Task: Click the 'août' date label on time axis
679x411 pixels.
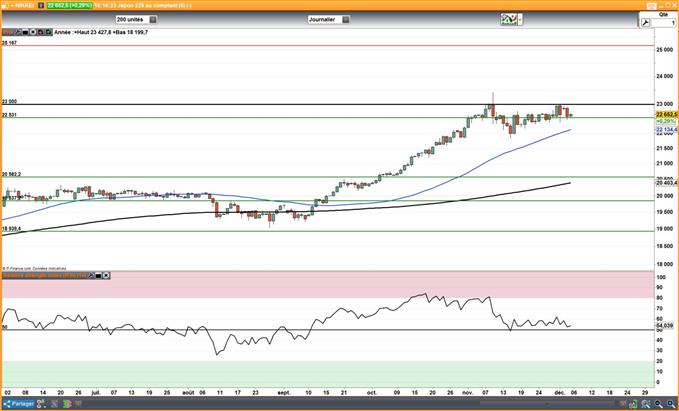Action: (x=188, y=392)
